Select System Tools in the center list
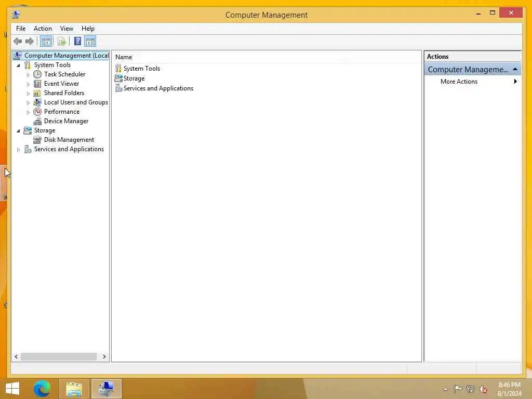 137,68
